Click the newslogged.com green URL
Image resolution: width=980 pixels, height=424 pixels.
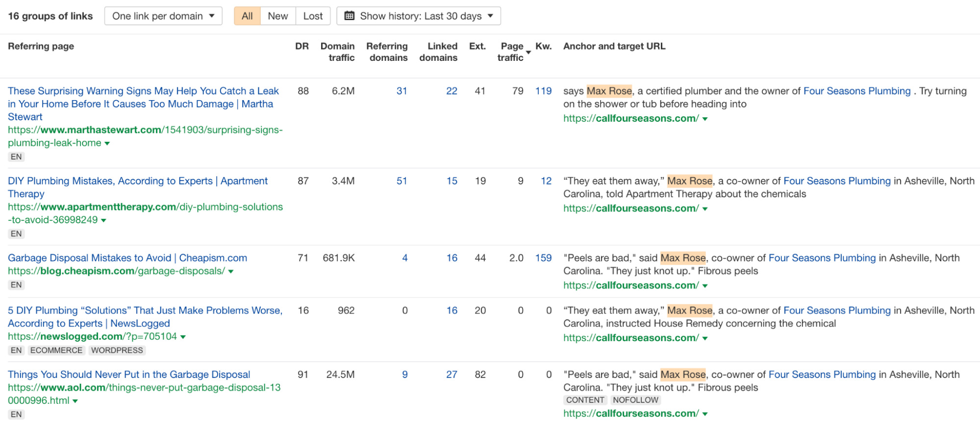point(92,336)
